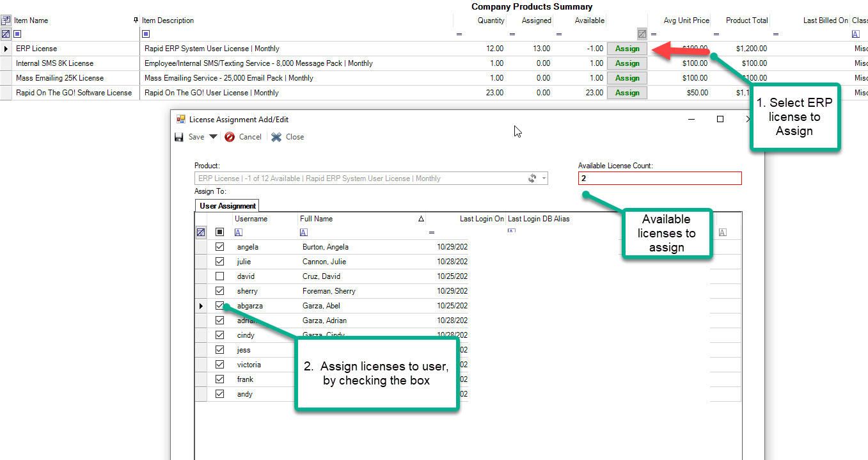Uncheck the license box for victoria

(219, 365)
